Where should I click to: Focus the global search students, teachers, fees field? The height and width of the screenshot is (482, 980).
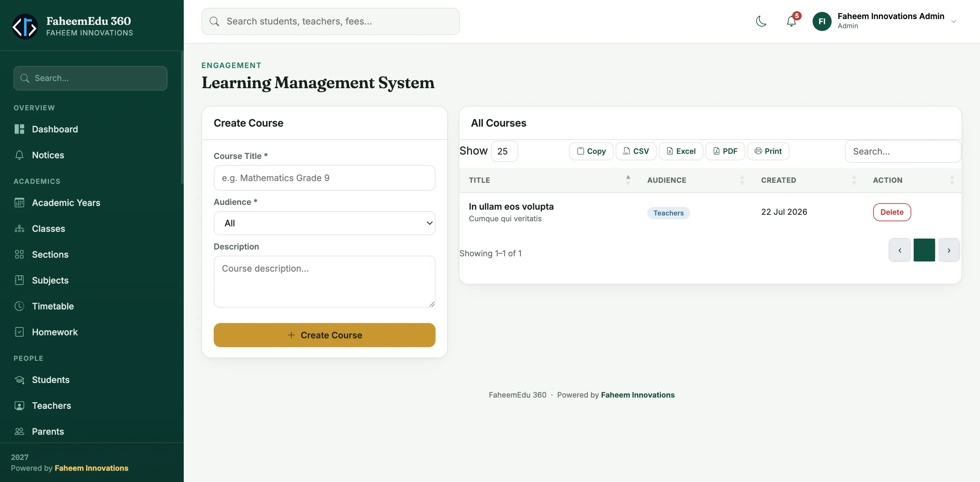click(x=331, y=21)
